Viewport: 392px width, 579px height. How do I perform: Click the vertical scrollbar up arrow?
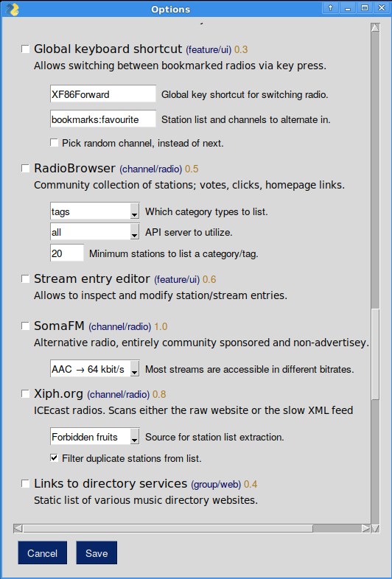[x=375, y=27]
